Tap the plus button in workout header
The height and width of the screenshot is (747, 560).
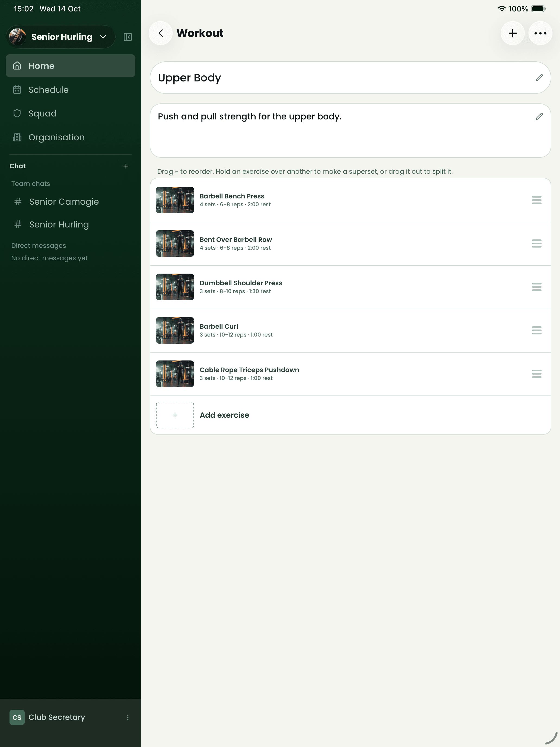coord(513,33)
